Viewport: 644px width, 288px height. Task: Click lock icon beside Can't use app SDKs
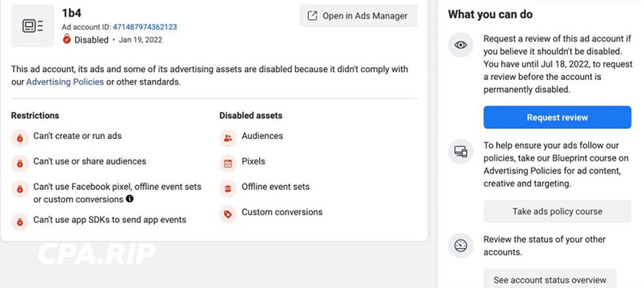coord(20,222)
